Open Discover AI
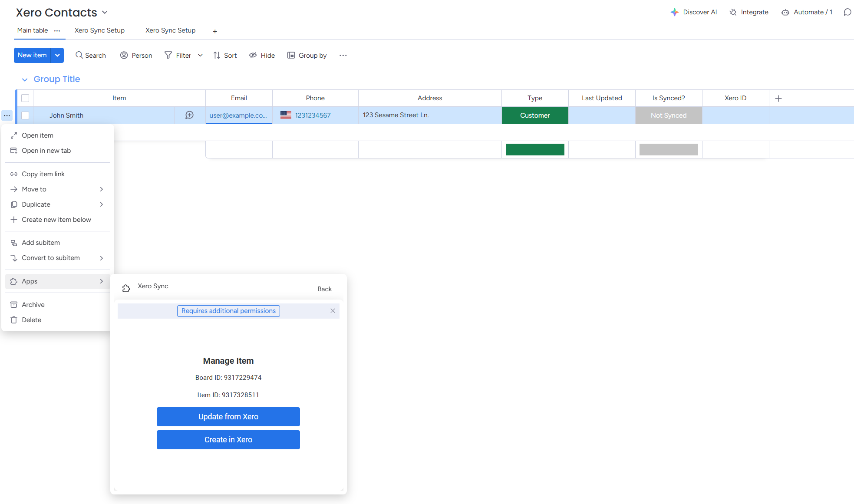The width and height of the screenshot is (854, 504). (693, 12)
